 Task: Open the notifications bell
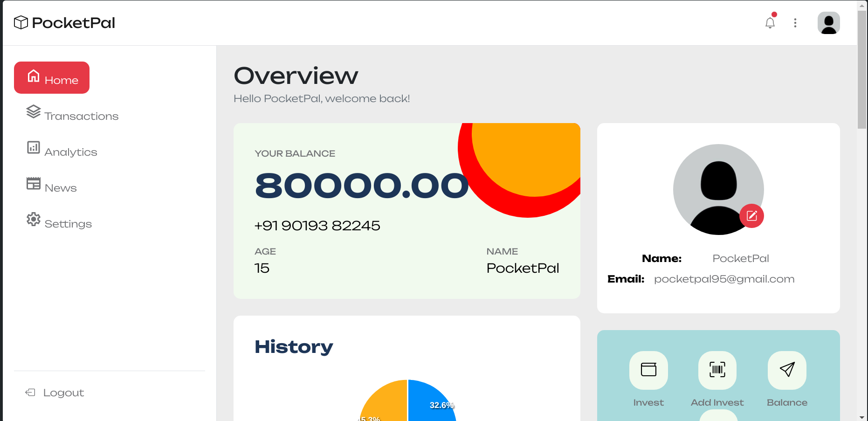point(770,23)
